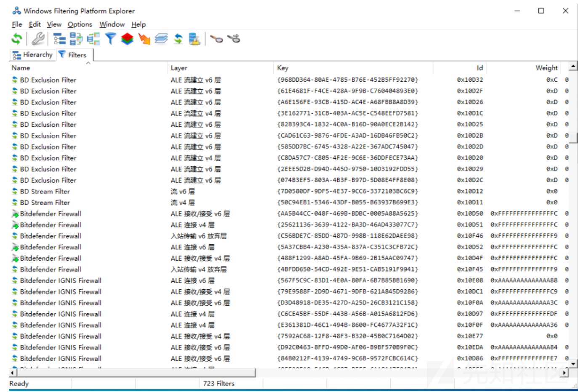This screenshot has height=392, width=578.
Task: Click the layer cell for filter 0x10D51
Action: [x=192, y=225]
